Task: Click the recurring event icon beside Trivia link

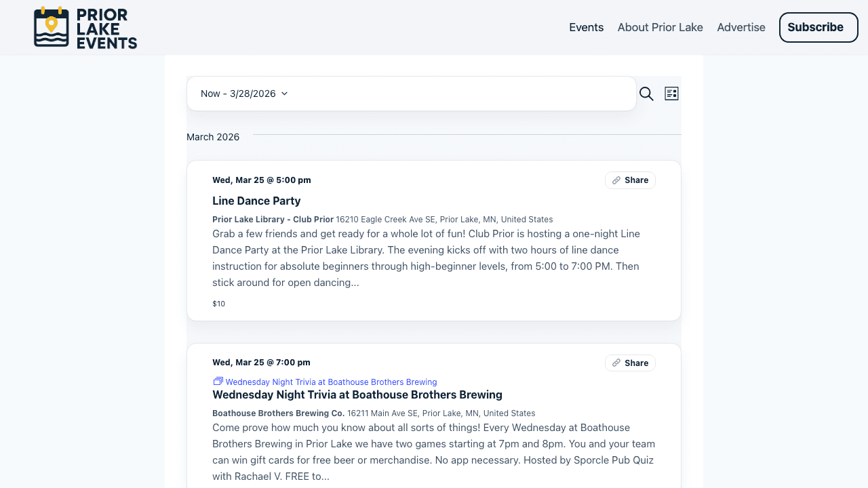Action: pos(217,381)
